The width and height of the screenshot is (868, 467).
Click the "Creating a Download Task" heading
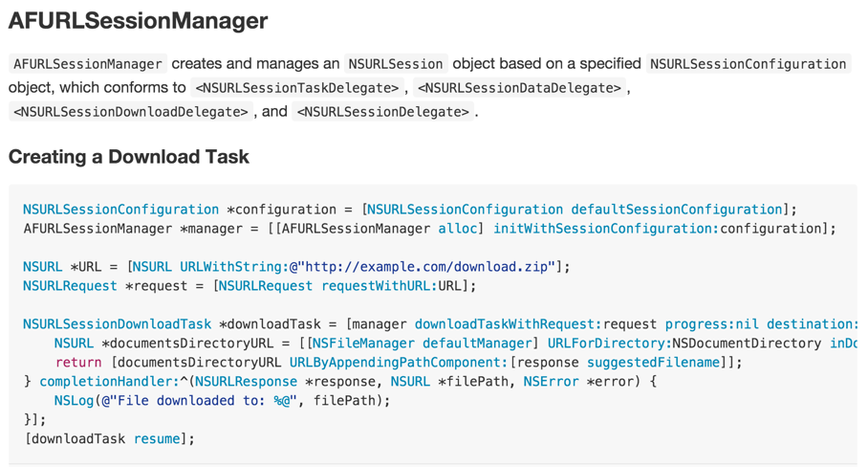[x=129, y=157]
